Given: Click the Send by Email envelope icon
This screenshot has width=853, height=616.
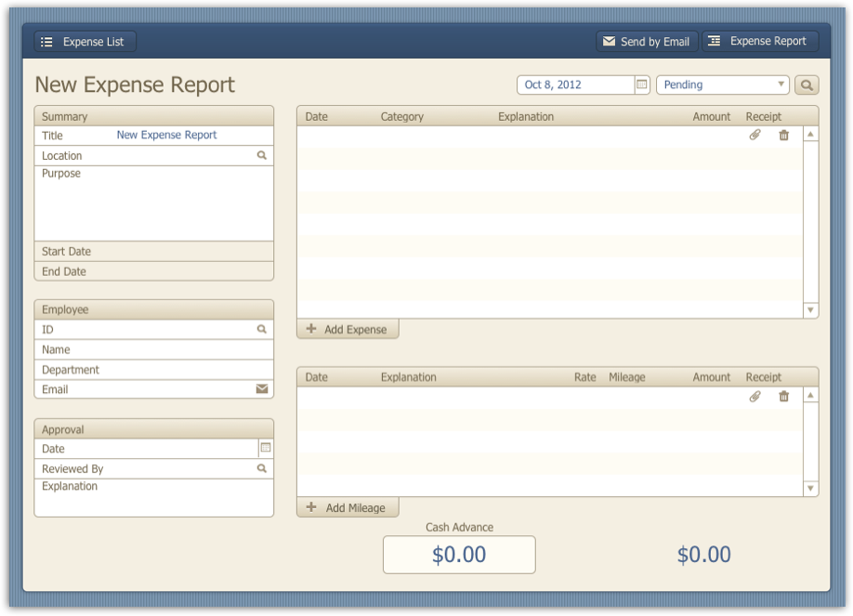Looking at the screenshot, I should coord(609,41).
